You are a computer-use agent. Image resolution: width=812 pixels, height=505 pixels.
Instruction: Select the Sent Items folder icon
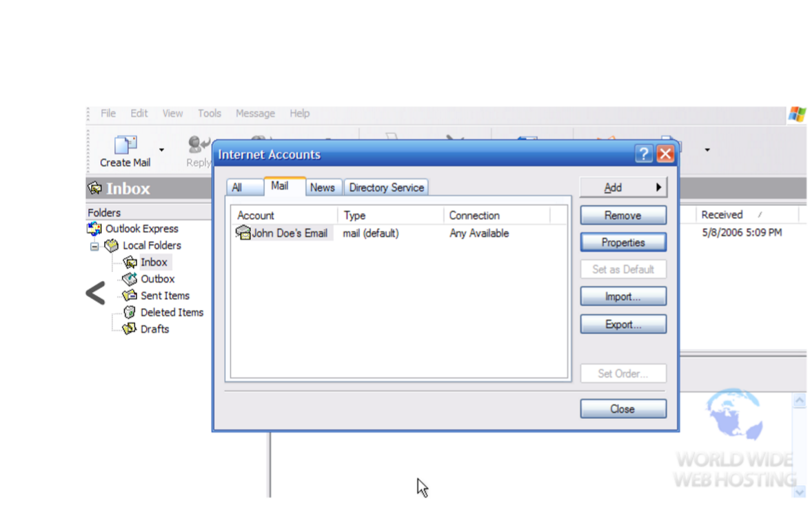coord(130,296)
